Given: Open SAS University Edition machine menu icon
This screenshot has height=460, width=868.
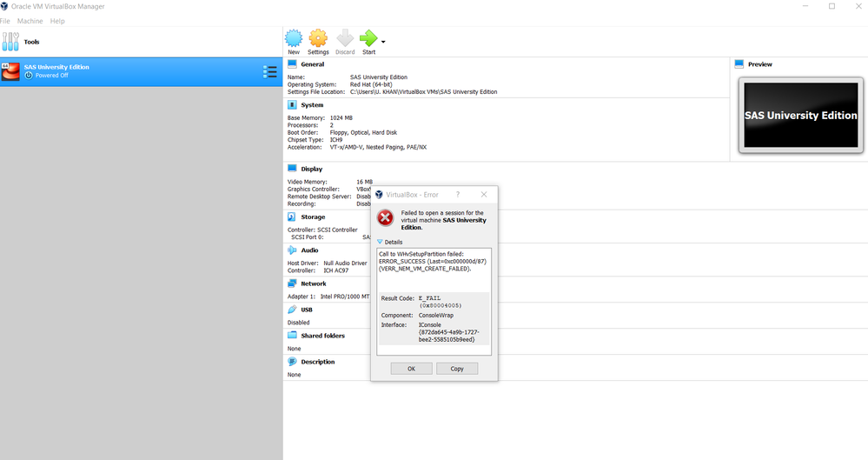Looking at the screenshot, I should (269, 71).
